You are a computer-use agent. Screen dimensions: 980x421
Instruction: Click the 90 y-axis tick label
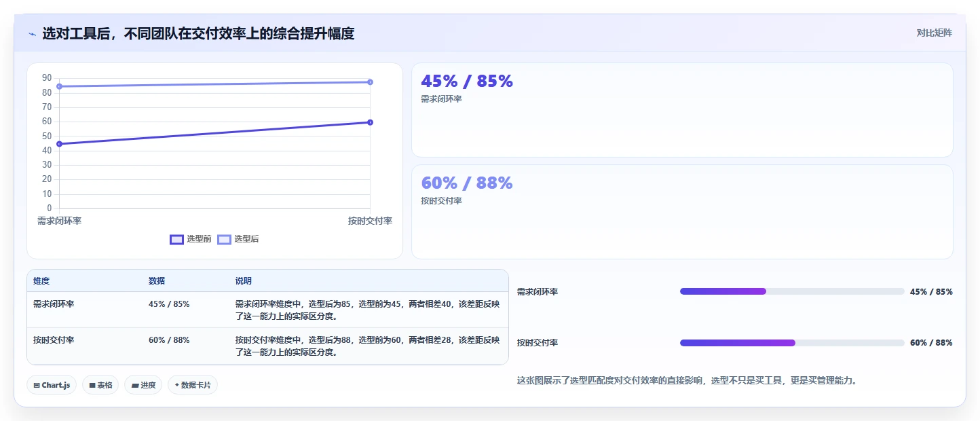point(47,78)
